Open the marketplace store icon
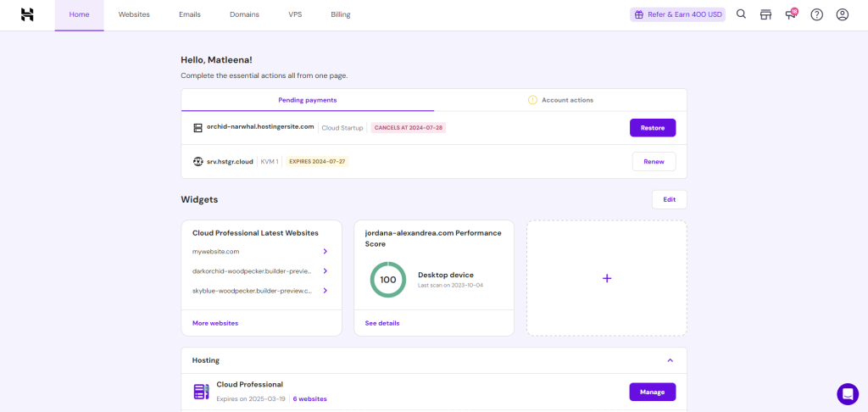The width and height of the screenshot is (868, 412). click(766, 14)
